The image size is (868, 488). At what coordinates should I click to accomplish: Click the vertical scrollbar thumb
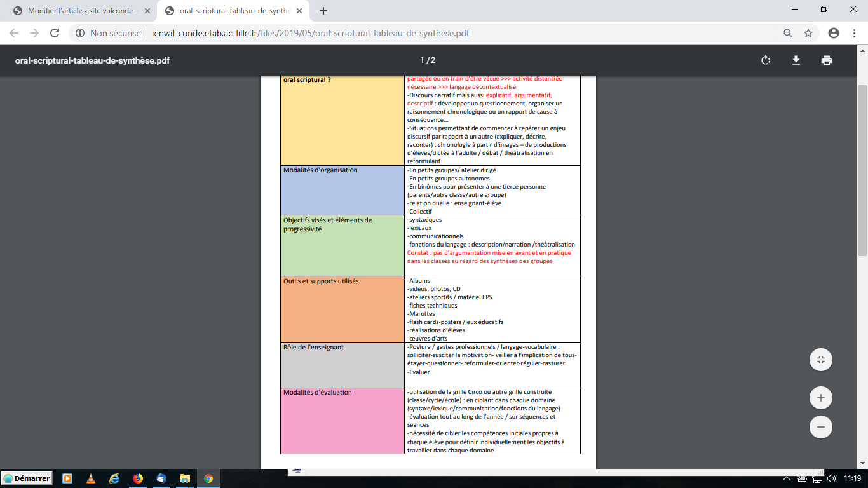click(x=862, y=170)
